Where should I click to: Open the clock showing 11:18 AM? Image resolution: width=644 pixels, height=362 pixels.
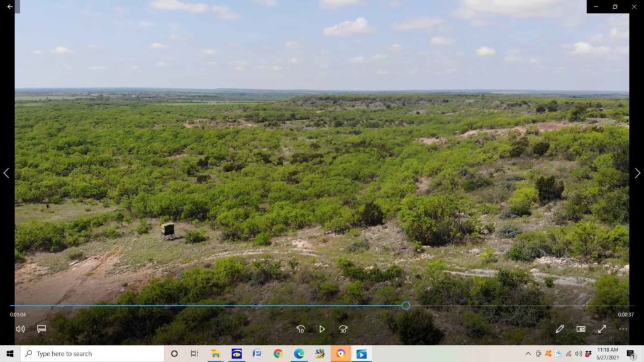pos(608,353)
